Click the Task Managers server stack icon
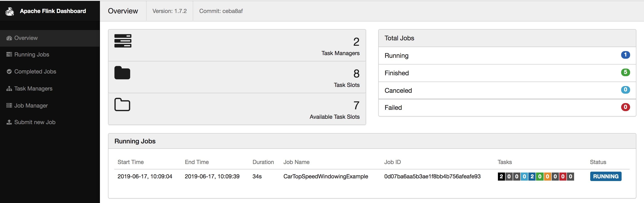 pos(122,41)
